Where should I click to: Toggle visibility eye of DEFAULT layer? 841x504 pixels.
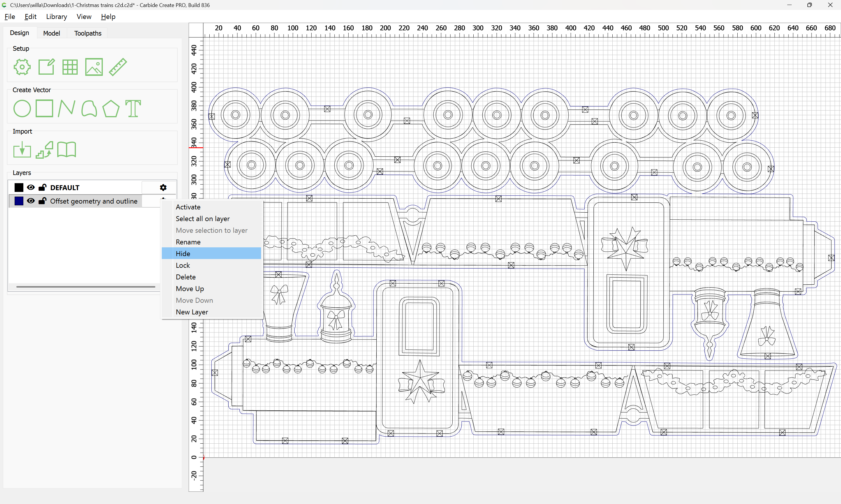[x=31, y=188]
